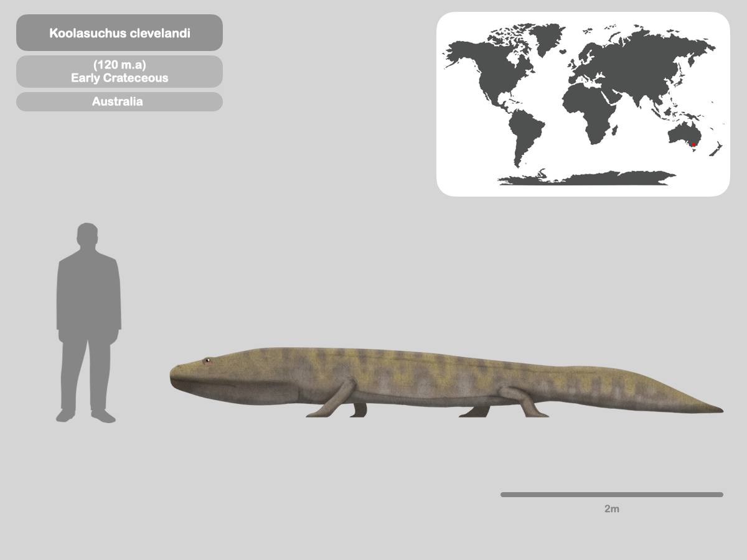Click the Koolasuchus clevelandi title label
Screen dimensions: 747x560
point(120,33)
